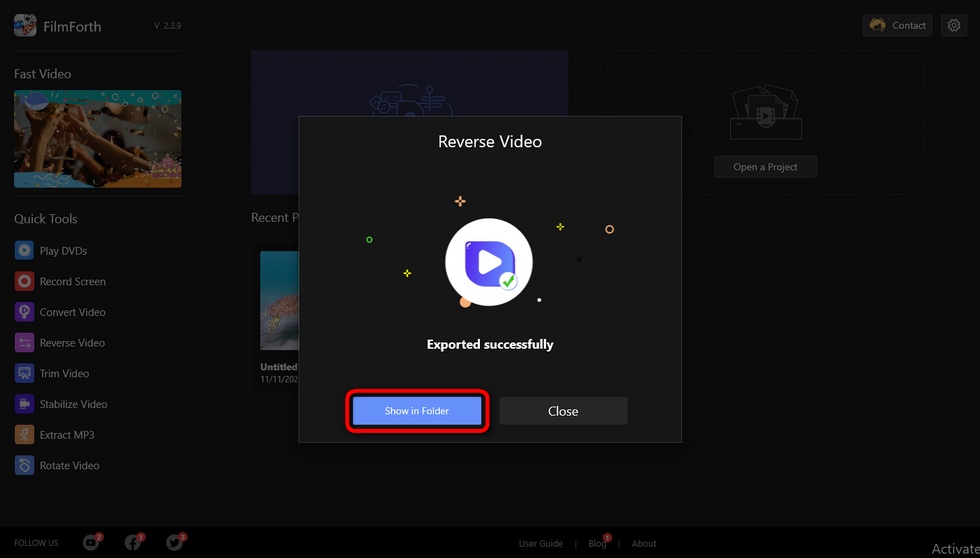980x558 pixels.
Task: Click the Show in Folder button
Action: tap(417, 411)
